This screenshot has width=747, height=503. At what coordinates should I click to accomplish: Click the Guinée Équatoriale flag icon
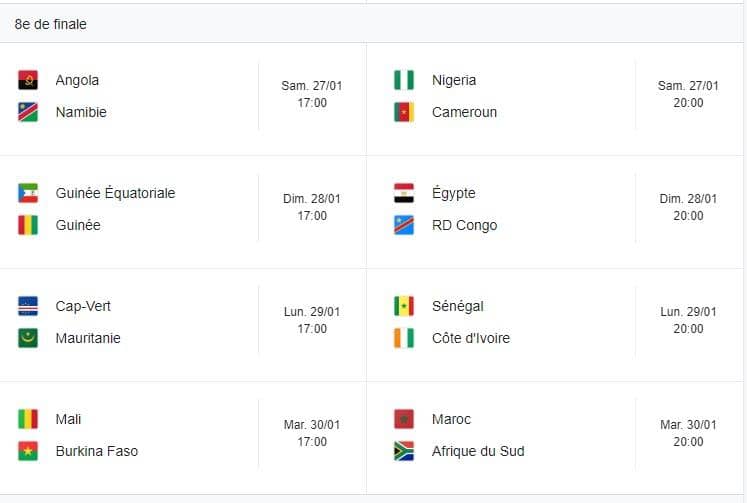28,193
